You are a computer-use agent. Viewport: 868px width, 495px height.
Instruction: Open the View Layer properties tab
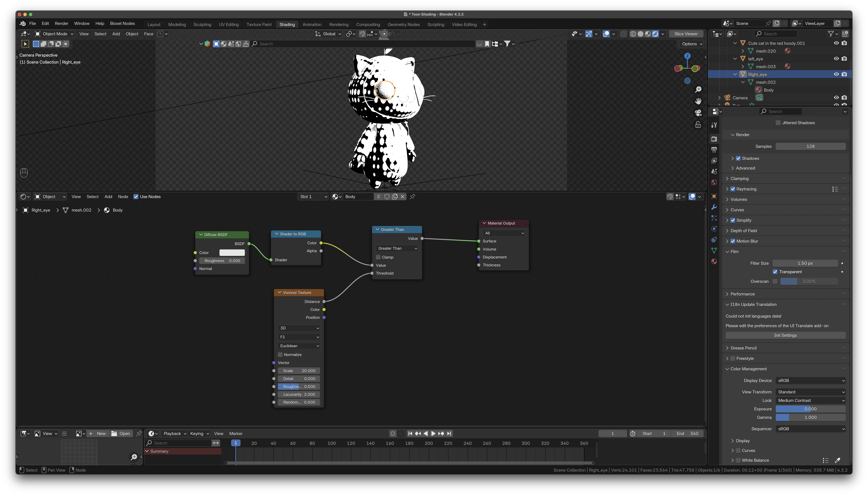pos(714,160)
